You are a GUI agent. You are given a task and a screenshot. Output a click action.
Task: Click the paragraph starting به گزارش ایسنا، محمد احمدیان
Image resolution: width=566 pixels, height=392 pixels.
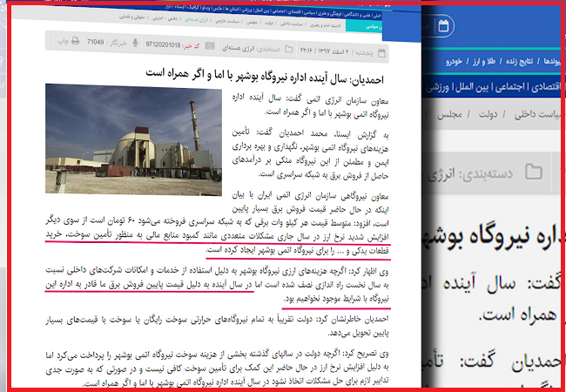coord(311,155)
